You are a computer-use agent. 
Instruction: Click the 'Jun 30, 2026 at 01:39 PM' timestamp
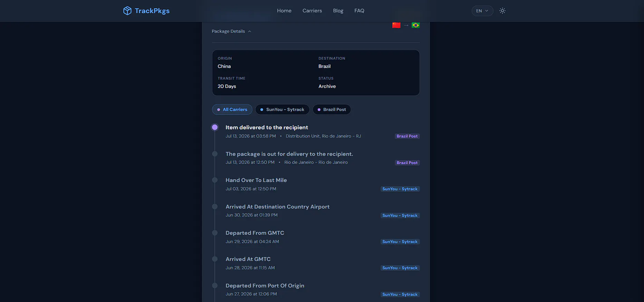coord(252,215)
